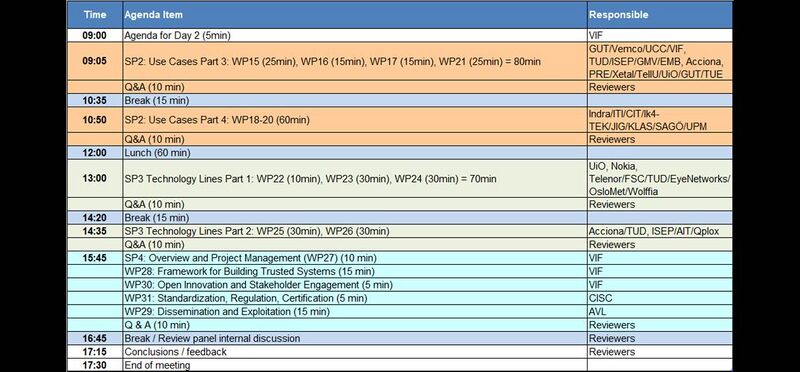Select the SP4: Overview and Project Management cell
The width and height of the screenshot is (800, 372).
click(x=355, y=258)
